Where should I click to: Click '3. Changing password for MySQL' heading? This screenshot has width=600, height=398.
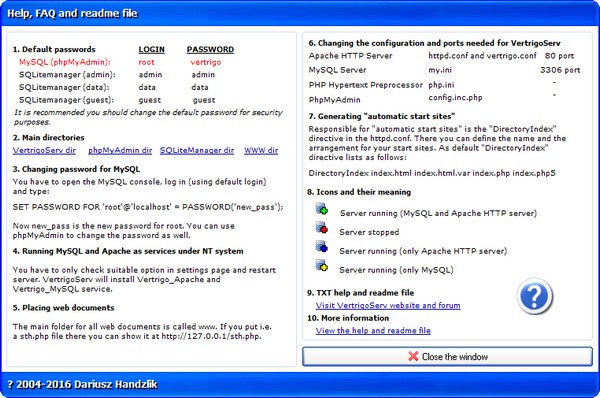(76, 169)
